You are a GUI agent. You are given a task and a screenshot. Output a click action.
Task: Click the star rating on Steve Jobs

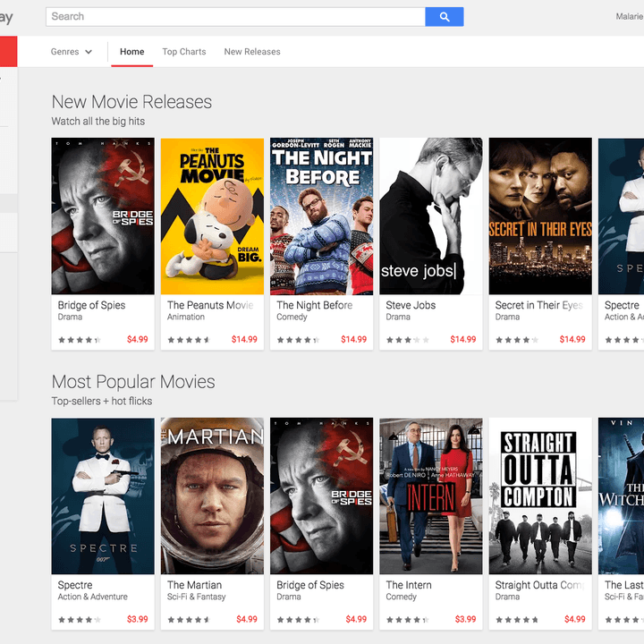[x=408, y=340]
